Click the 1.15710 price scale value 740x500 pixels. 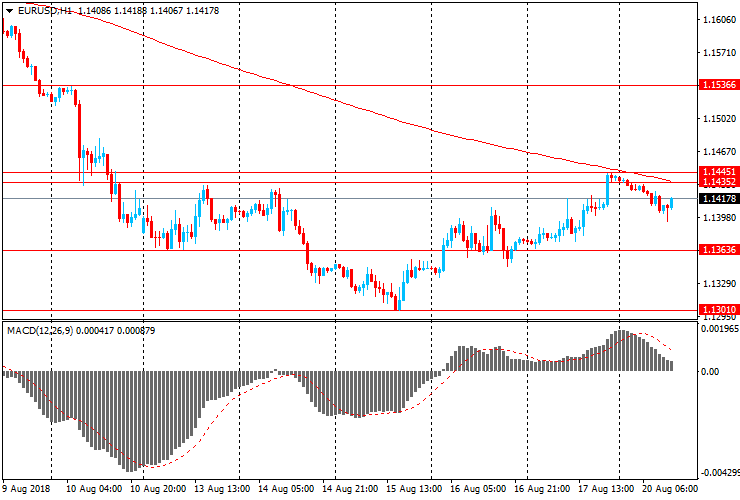pos(719,52)
